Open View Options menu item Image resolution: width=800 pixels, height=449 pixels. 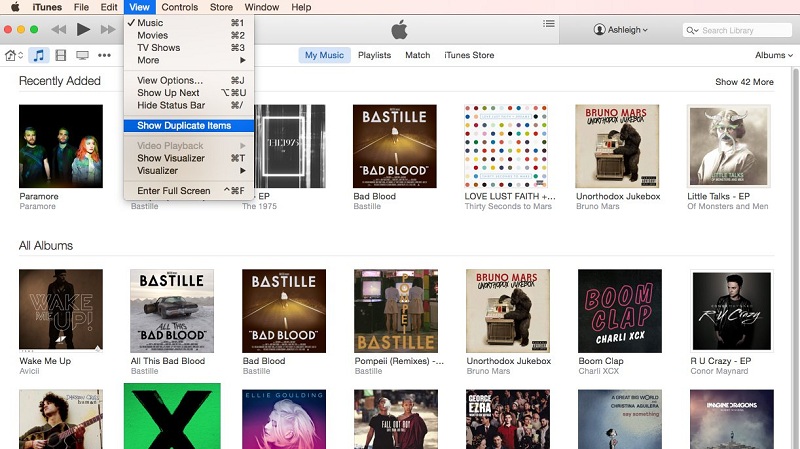click(x=189, y=80)
